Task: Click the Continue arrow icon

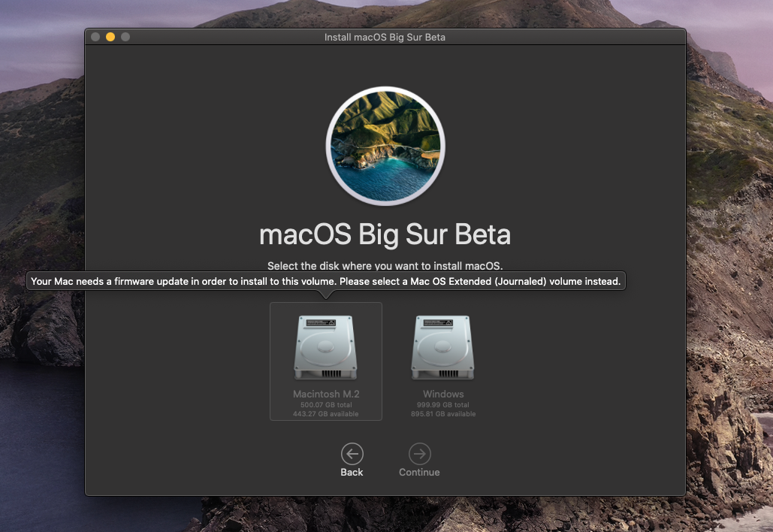Action: [x=419, y=454]
